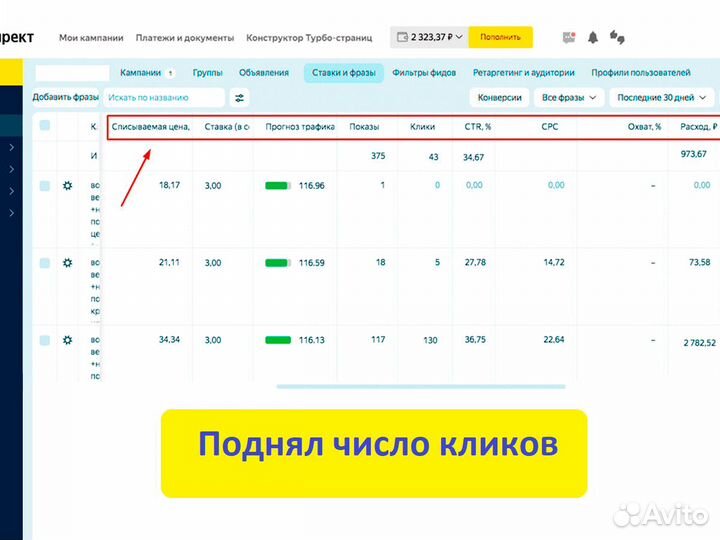Open the 'Последние 30 дней' period dropdown

661,98
